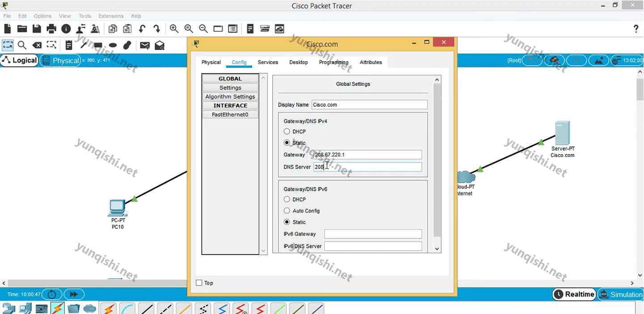Add a Complex PDU open envelope

click(x=160, y=45)
